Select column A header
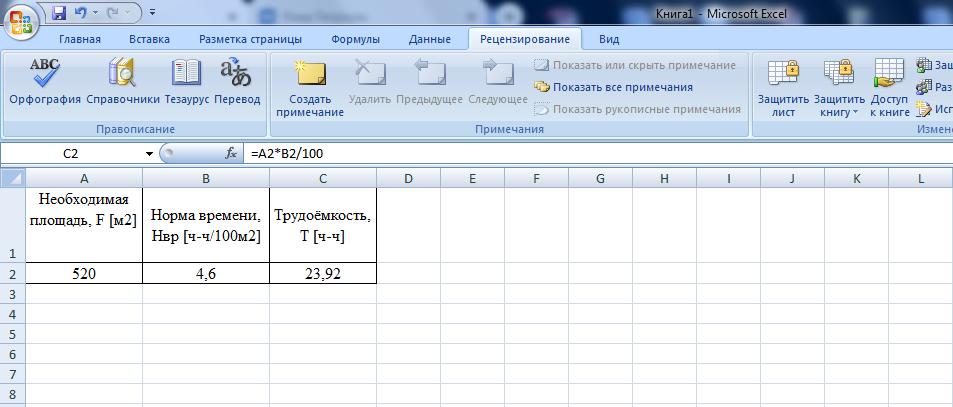This screenshot has width=953, height=407. point(84,178)
